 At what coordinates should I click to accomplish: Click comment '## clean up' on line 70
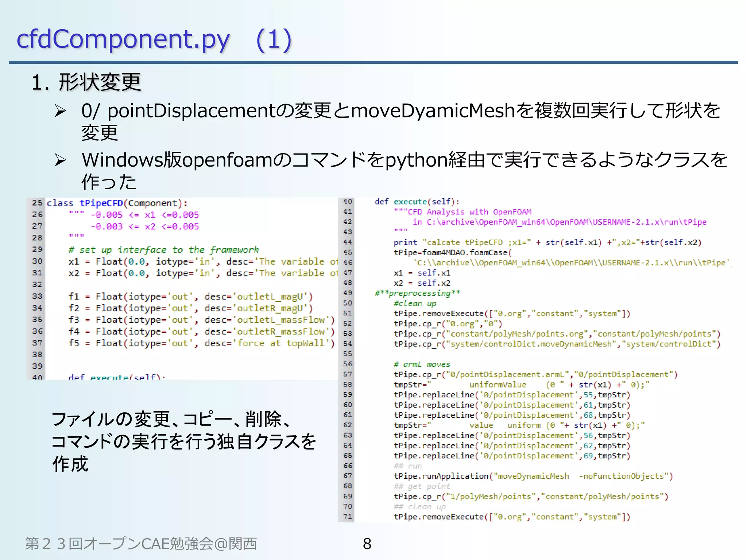pyautogui.click(x=420, y=507)
